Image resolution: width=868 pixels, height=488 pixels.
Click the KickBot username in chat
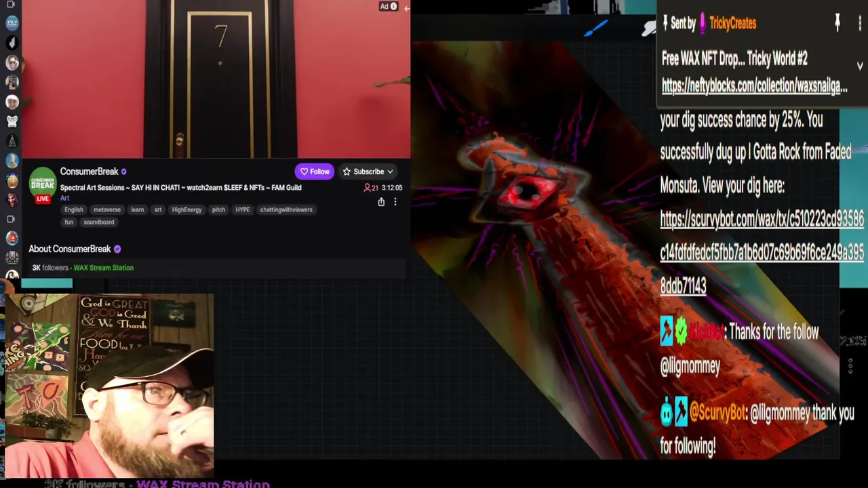click(x=707, y=332)
